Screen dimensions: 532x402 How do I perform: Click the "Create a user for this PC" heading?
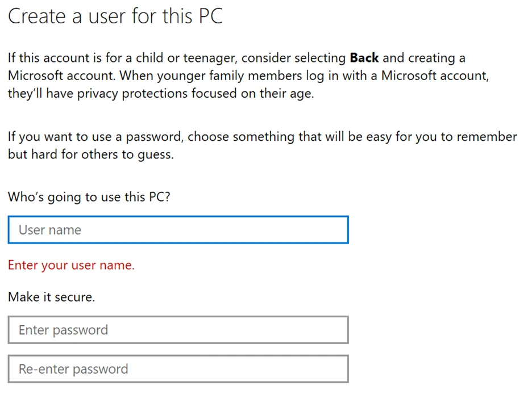115,16
